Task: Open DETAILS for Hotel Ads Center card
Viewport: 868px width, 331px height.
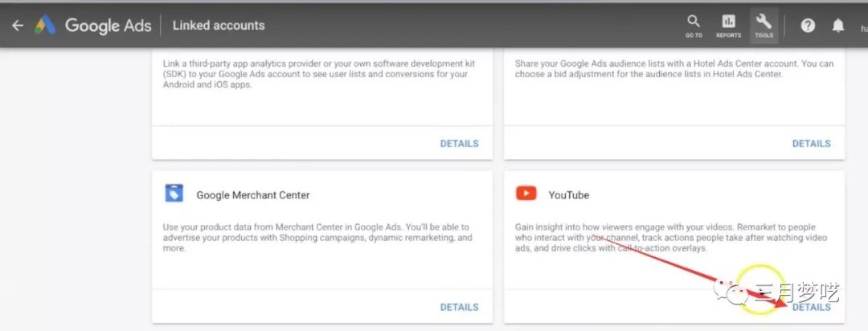Action: coord(811,144)
